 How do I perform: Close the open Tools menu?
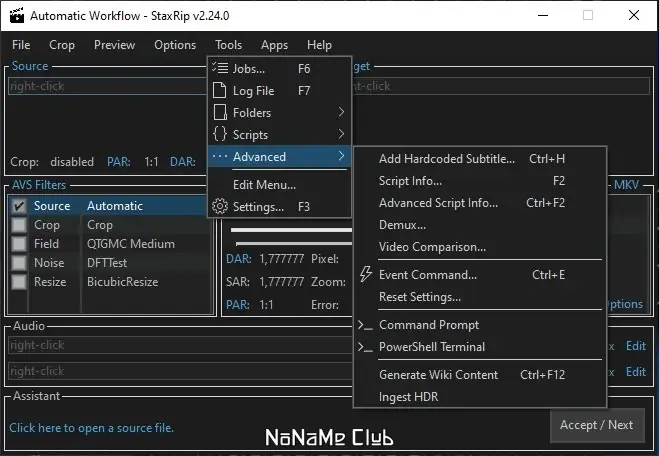click(229, 45)
